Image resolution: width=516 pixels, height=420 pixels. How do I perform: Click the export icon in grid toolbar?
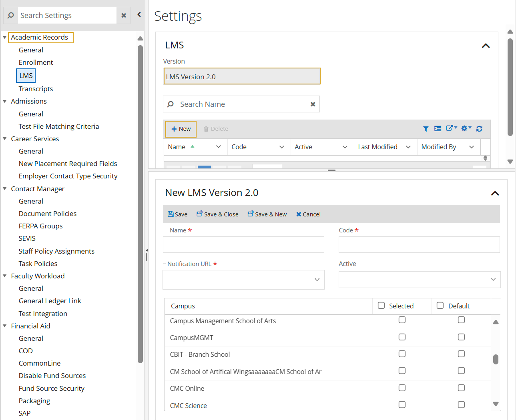click(x=451, y=128)
